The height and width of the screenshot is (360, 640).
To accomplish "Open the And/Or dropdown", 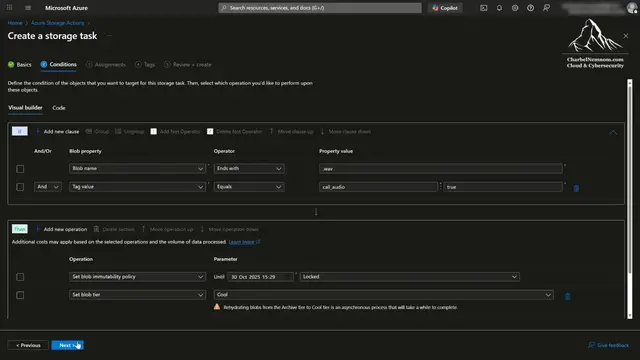I will [x=48, y=187].
